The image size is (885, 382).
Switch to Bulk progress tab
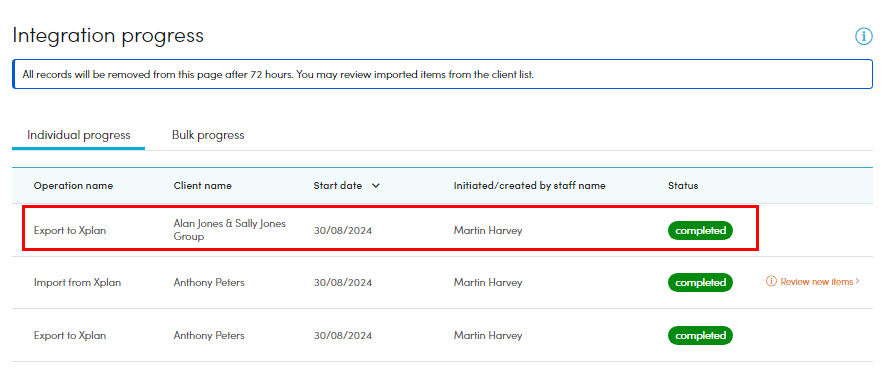tap(208, 135)
